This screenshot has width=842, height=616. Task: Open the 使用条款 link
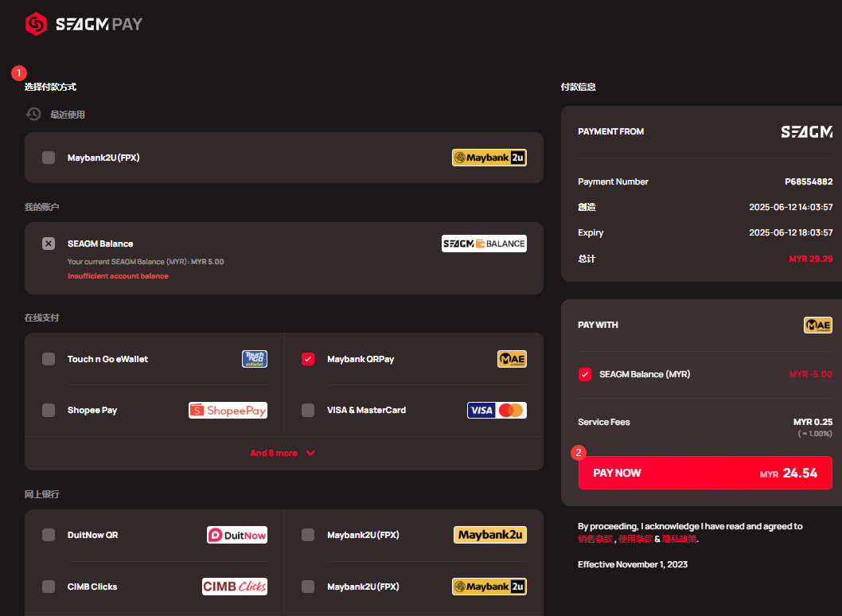click(x=636, y=540)
